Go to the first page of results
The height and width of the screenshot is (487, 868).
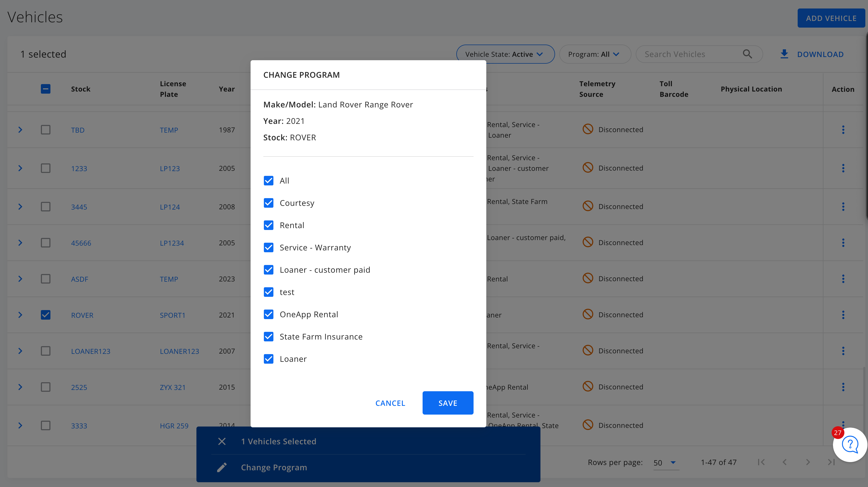pyautogui.click(x=761, y=462)
